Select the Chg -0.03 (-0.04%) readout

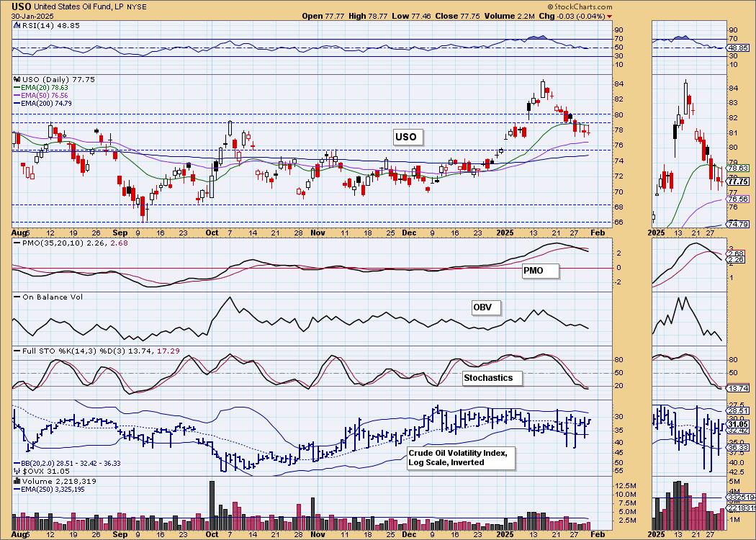[572, 16]
